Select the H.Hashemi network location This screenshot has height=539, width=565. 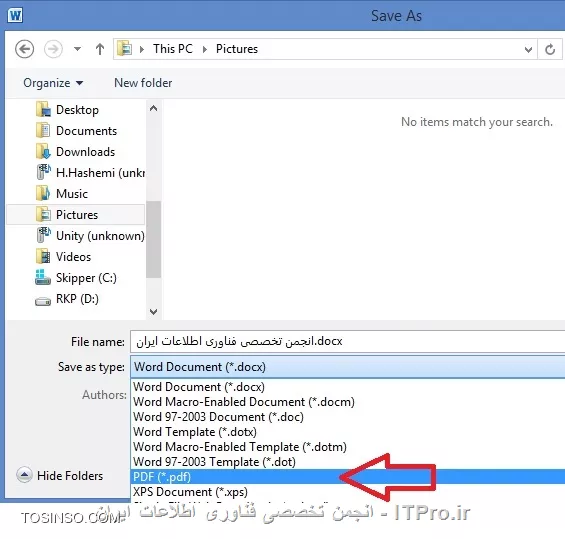click(101, 173)
